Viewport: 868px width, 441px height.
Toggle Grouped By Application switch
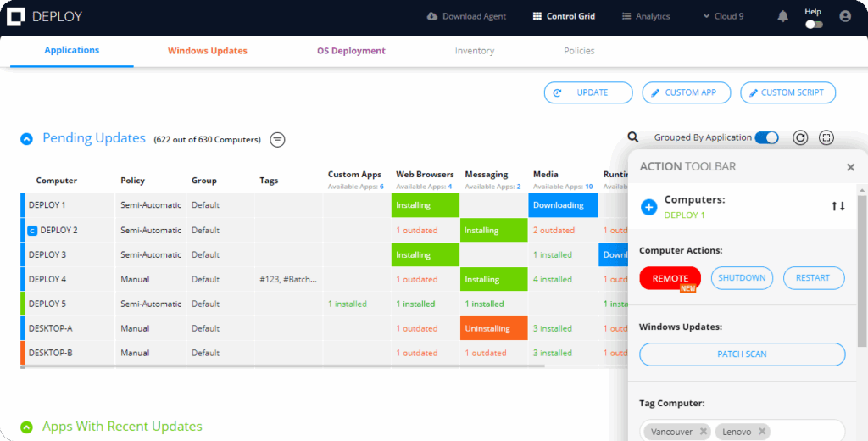[x=766, y=137]
